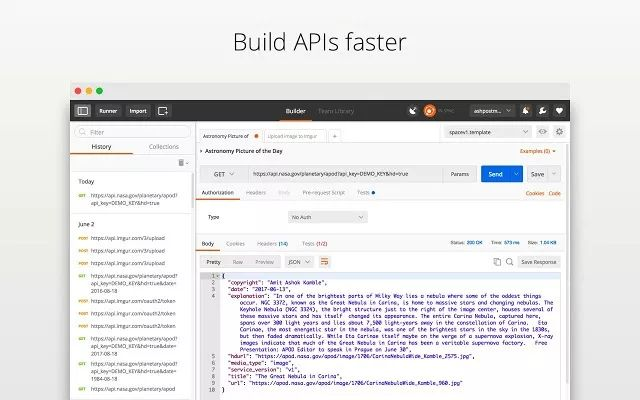The height and width of the screenshot is (400, 640).
Task: Click the Status 200 OK text
Action: pyautogui.click(x=466, y=242)
